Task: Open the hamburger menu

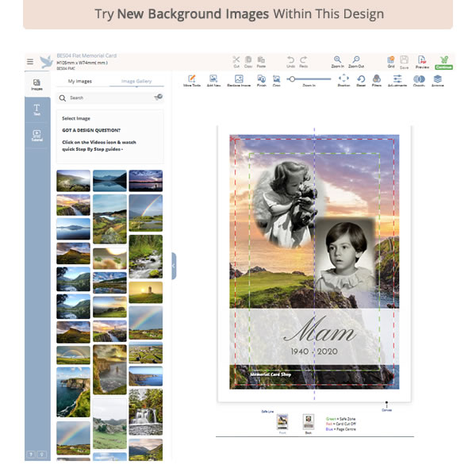Action: coord(30,62)
